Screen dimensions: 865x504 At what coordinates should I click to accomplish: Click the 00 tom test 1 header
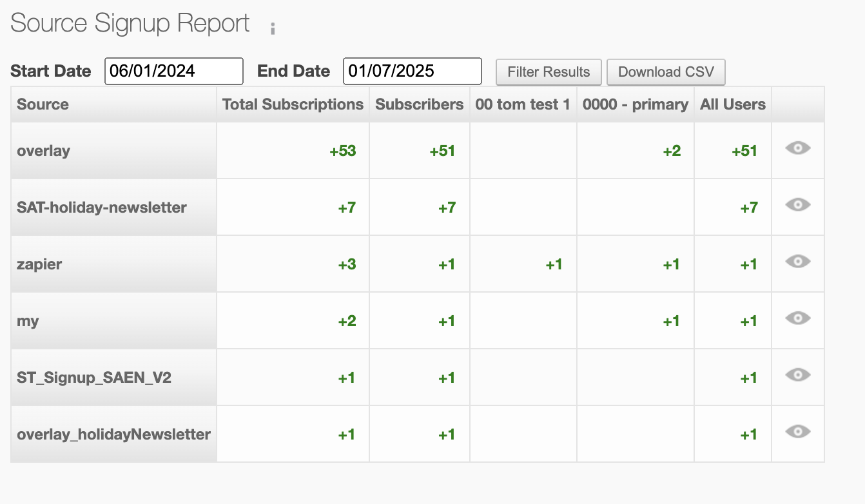coord(523,104)
